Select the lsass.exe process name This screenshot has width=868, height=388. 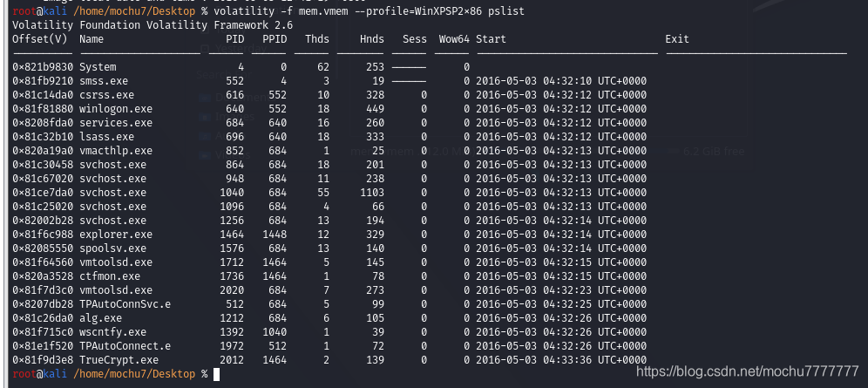tap(107, 137)
